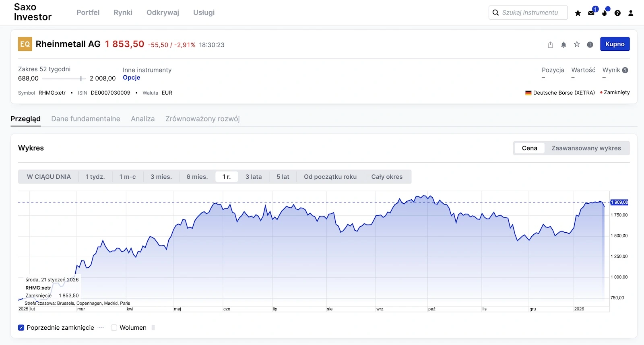
Task: Add Rheinmetall to favorites with outline star
Action: point(577,44)
